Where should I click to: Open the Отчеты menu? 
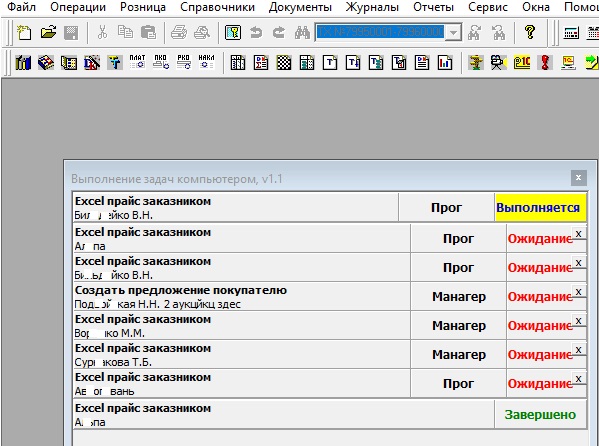coord(434,7)
